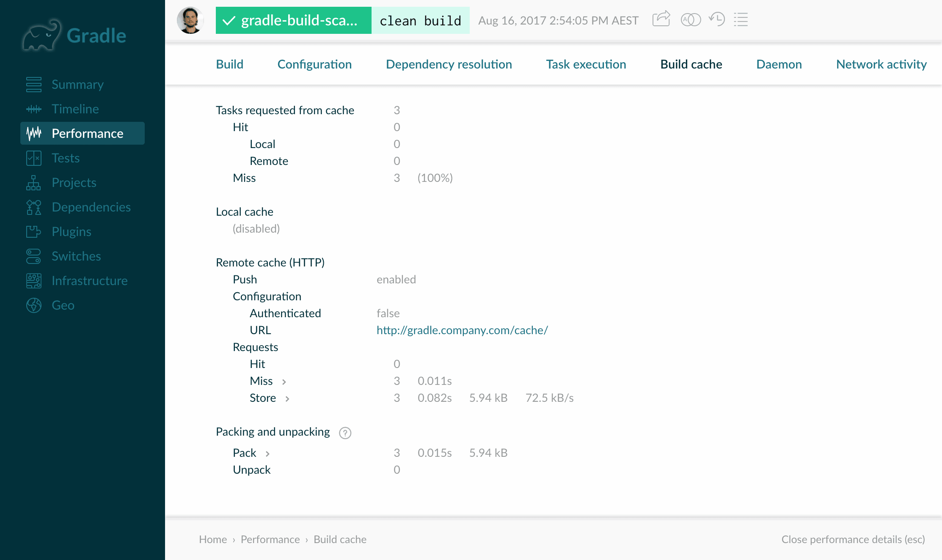Open Switches in the sidebar
Screen dimensions: 942x560
[x=76, y=256]
